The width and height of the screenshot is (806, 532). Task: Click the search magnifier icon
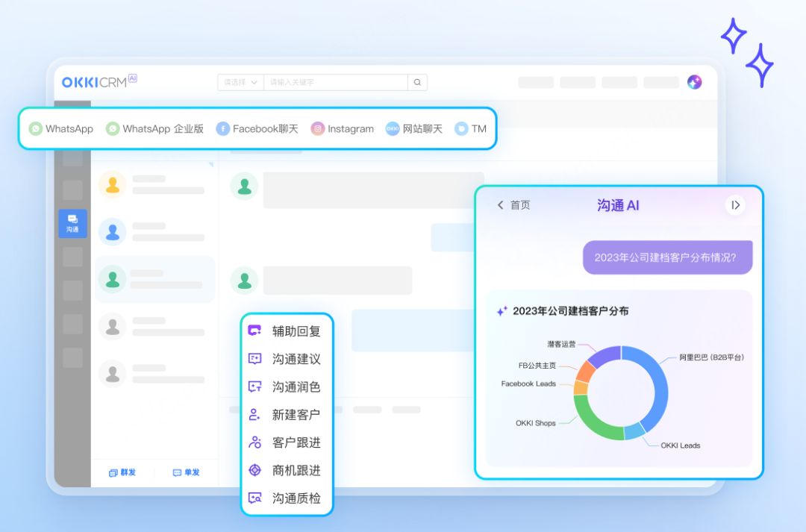[x=417, y=82]
